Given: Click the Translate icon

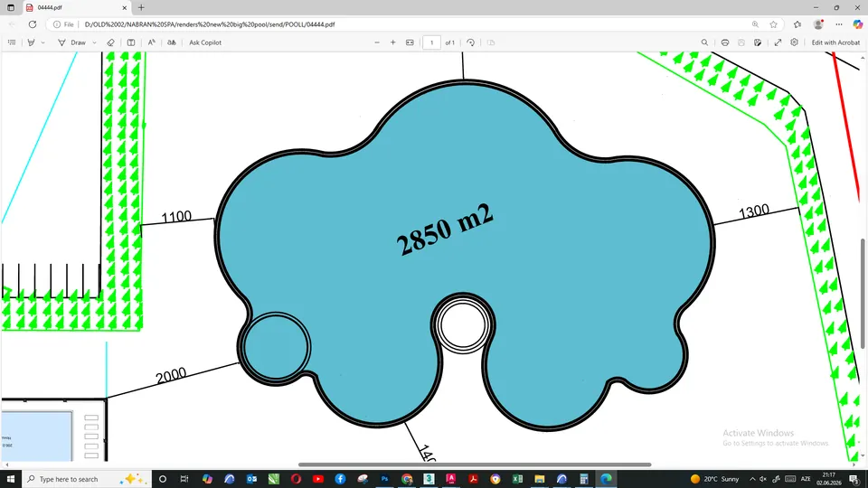Looking at the screenshot, I should click(172, 42).
